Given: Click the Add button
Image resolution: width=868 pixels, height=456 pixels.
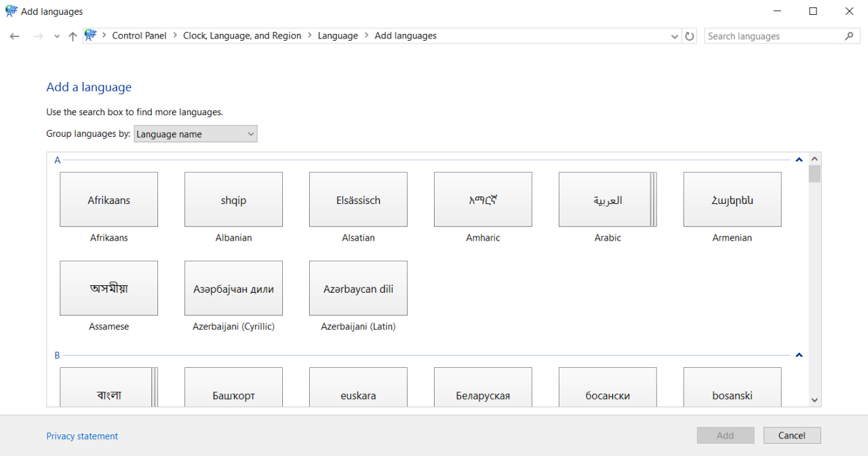Looking at the screenshot, I should pyautogui.click(x=726, y=435).
